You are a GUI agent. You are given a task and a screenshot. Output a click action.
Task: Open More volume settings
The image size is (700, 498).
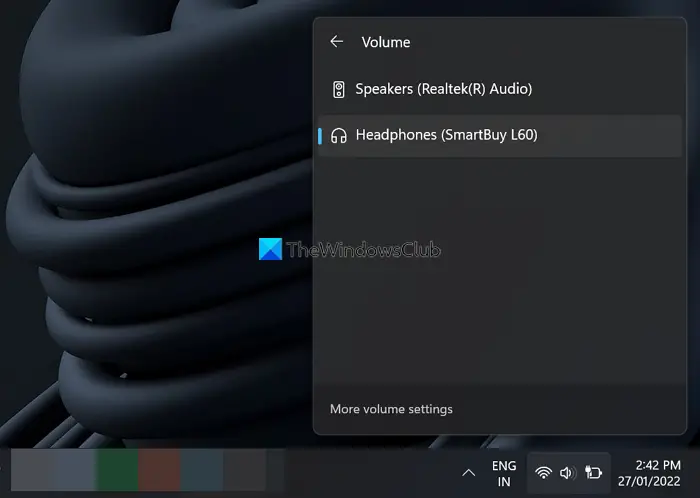pos(391,409)
